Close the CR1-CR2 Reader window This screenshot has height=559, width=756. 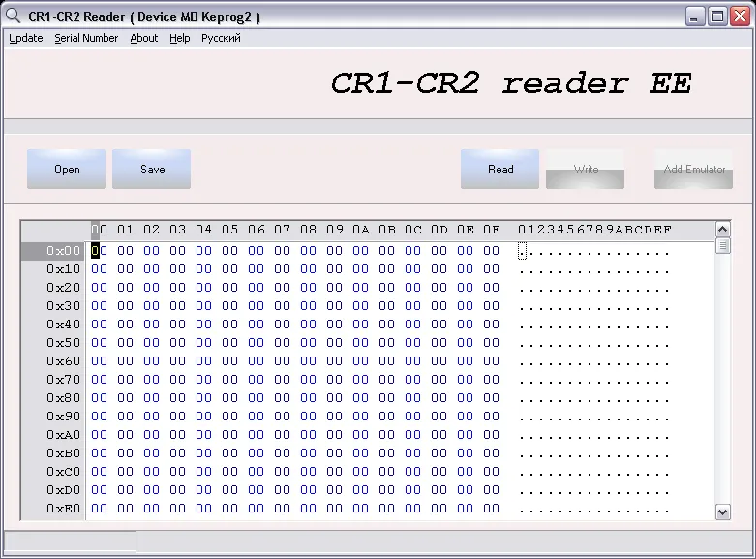click(x=741, y=16)
